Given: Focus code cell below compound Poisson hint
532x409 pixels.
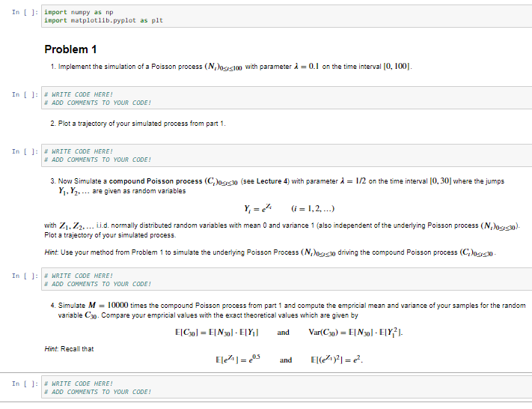Looking at the screenshot, I should coord(287,279).
